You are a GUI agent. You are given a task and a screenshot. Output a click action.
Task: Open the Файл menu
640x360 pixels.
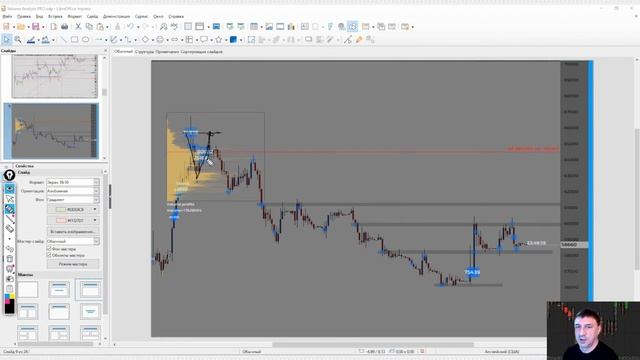(7, 17)
